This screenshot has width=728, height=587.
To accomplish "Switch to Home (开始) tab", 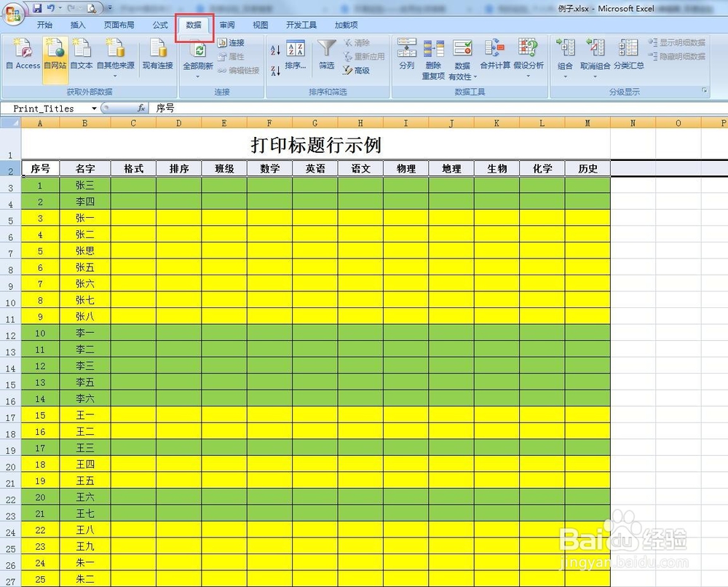I will pos(44,25).
